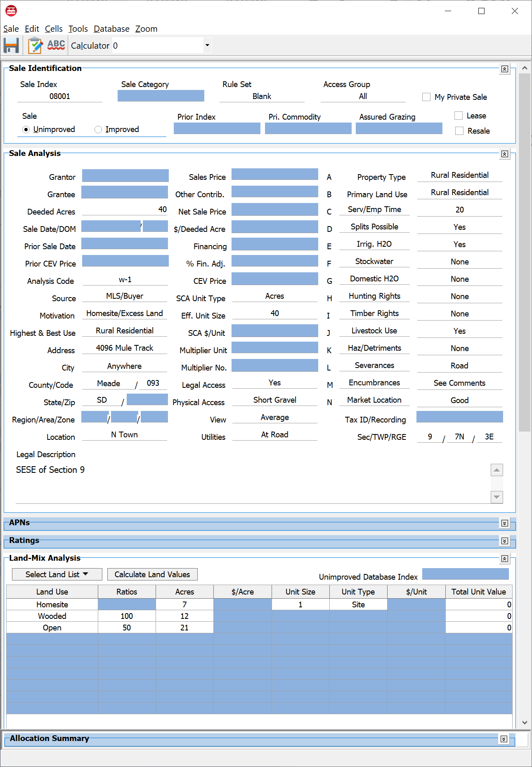Click the Sales Price input field
Viewport: 532px width, 767px height.
[x=274, y=175]
